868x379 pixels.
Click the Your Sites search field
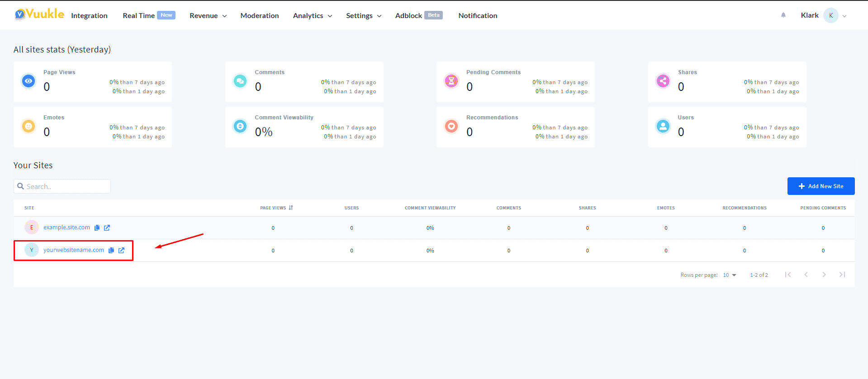[62, 186]
